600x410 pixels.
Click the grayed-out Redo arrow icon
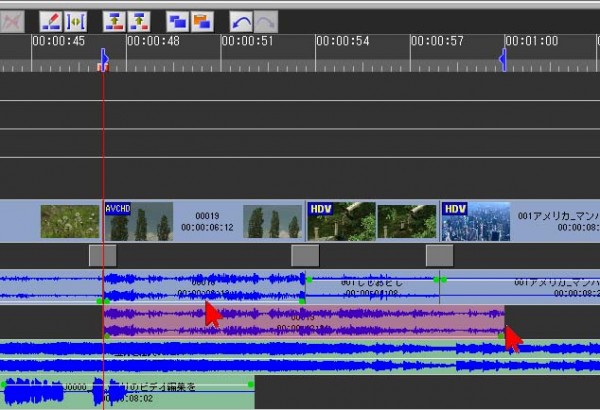pyautogui.click(x=265, y=20)
